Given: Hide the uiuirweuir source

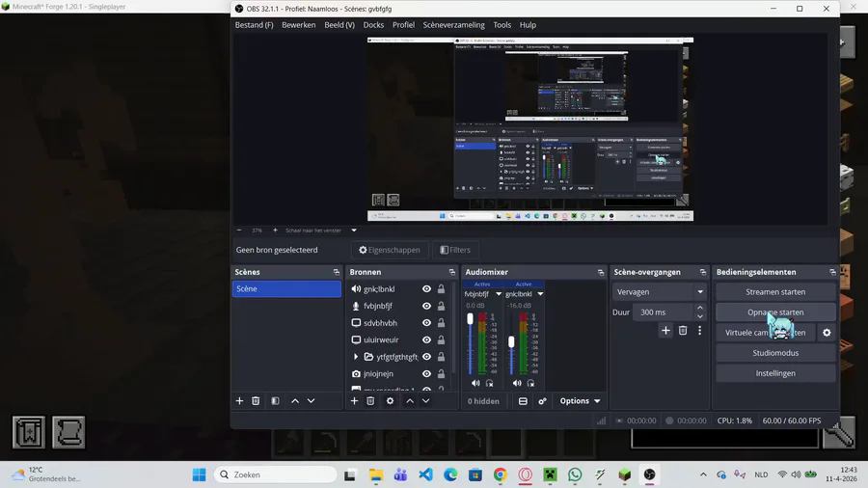Looking at the screenshot, I should point(426,339).
